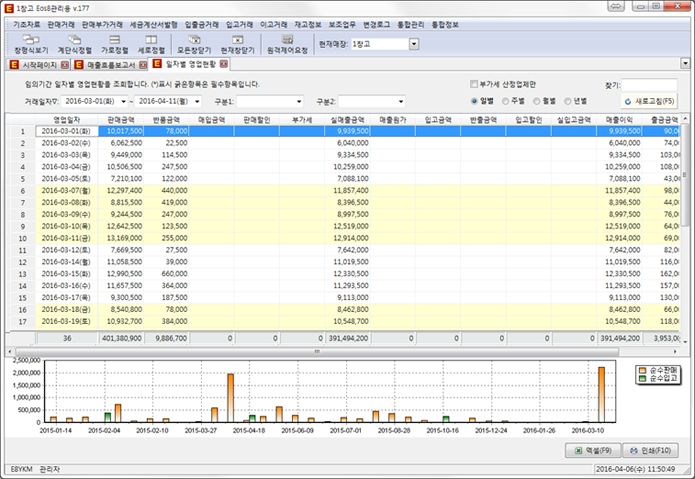The width and height of the screenshot is (695, 479).
Task: Click the 현재창닫기 close current window icon
Action: [x=238, y=40]
